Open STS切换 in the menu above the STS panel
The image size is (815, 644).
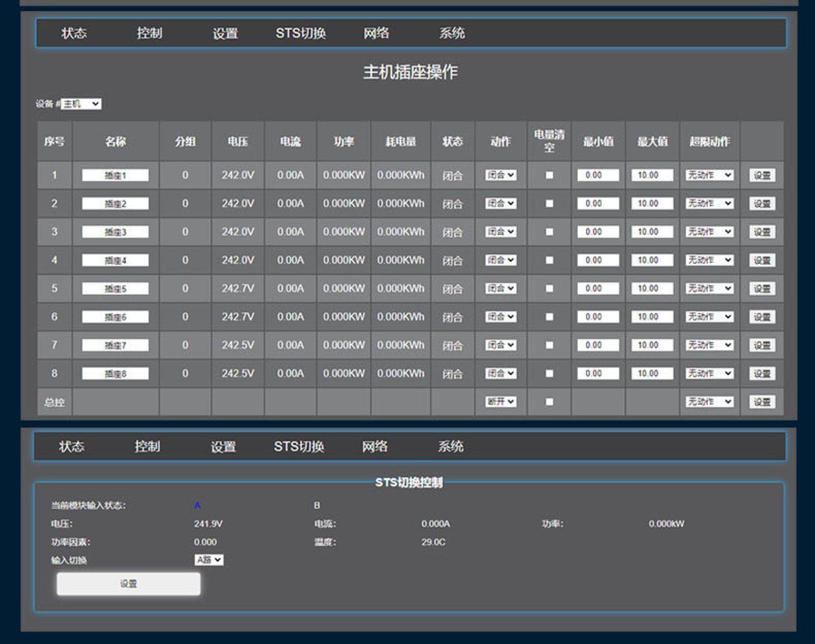[x=299, y=446]
